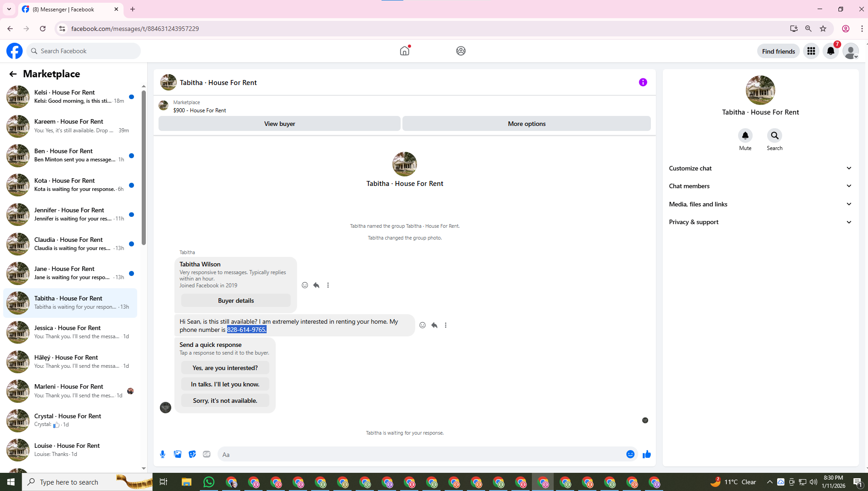Open Jessica · House For Rent conversation
The width and height of the screenshot is (868, 491).
click(70, 332)
